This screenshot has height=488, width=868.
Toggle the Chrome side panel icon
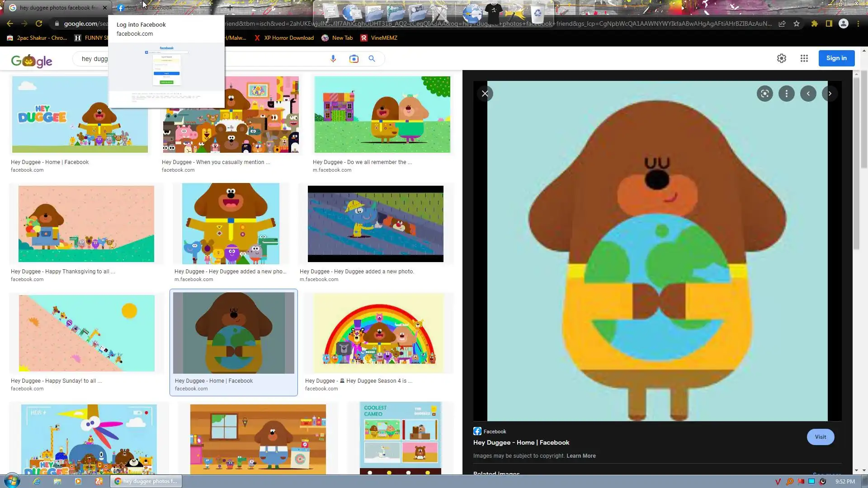[829, 23]
